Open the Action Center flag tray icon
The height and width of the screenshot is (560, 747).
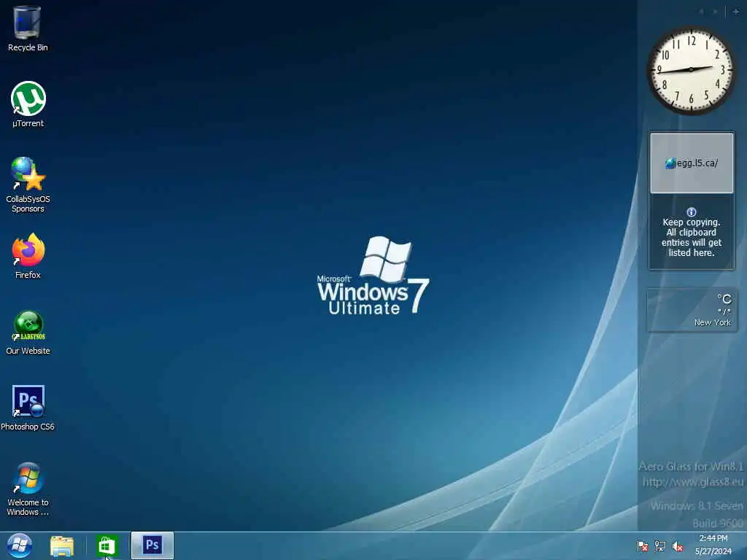pos(642,546)
